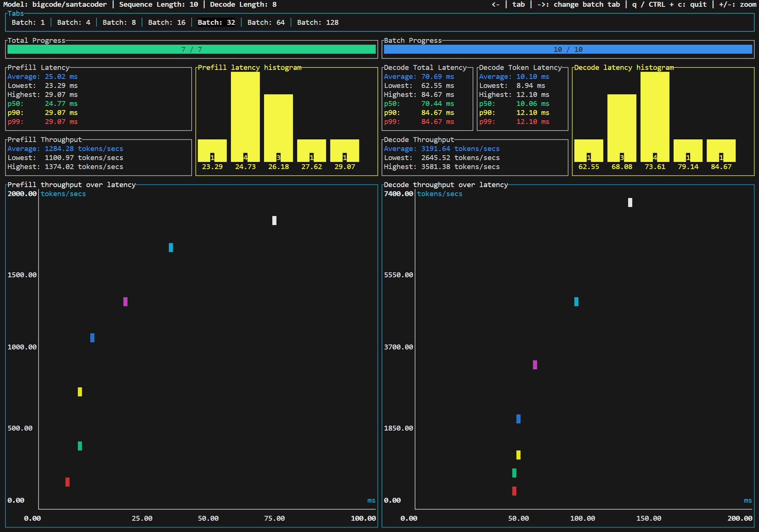Viewport: 759px width, 532px height.
Task: Click the blue Batch Progress bar
Action: pyautogui.click(x=568, y=49)
